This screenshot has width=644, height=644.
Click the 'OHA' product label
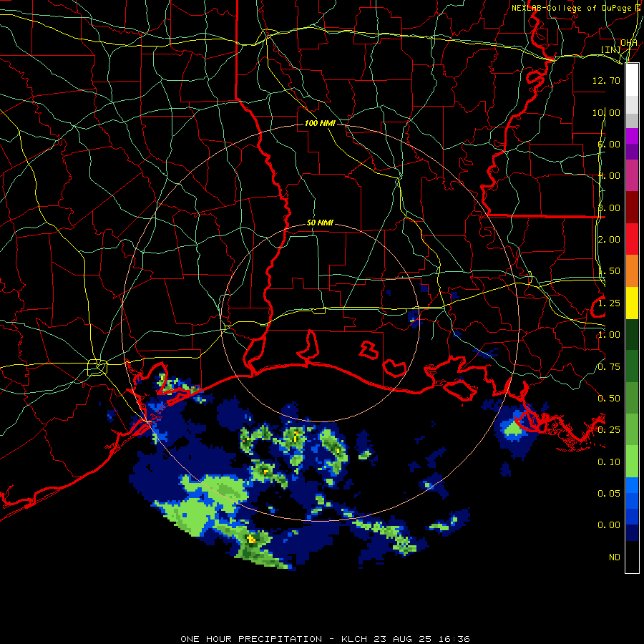point(629,42)
